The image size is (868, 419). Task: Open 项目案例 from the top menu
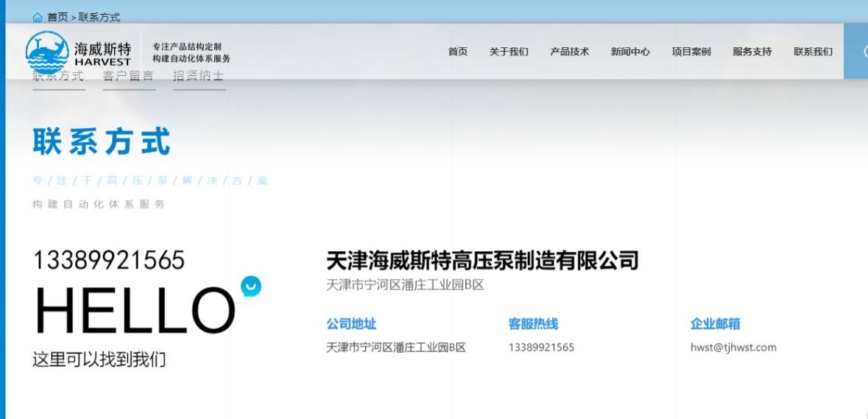pyautogui.click(x=691, y=52)
